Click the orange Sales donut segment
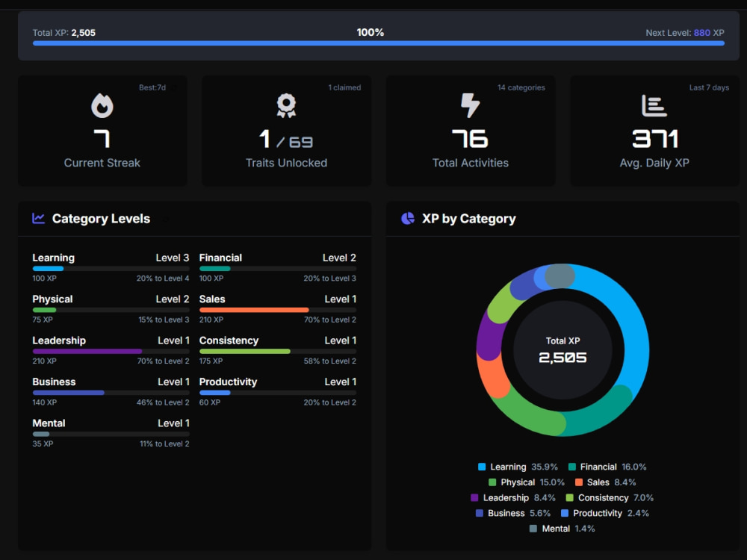Viewport: 747px width, 560px height. (491, 377)
